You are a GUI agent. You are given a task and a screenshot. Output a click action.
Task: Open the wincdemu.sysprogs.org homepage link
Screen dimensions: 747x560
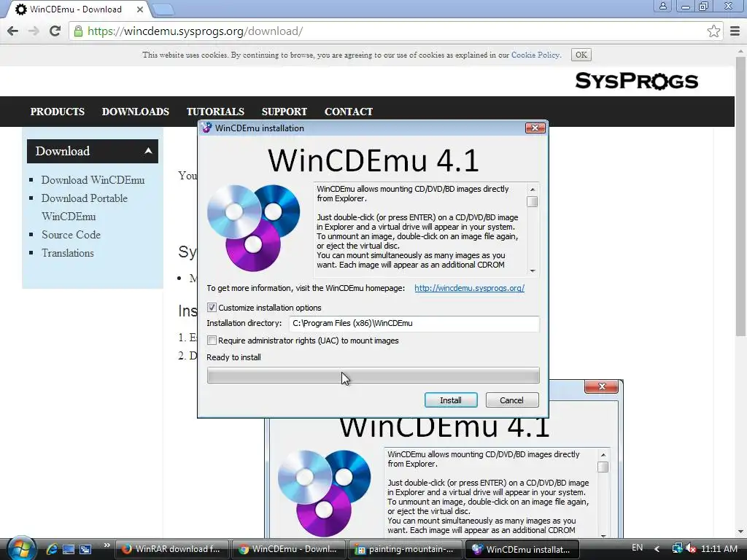click(469, 288)
